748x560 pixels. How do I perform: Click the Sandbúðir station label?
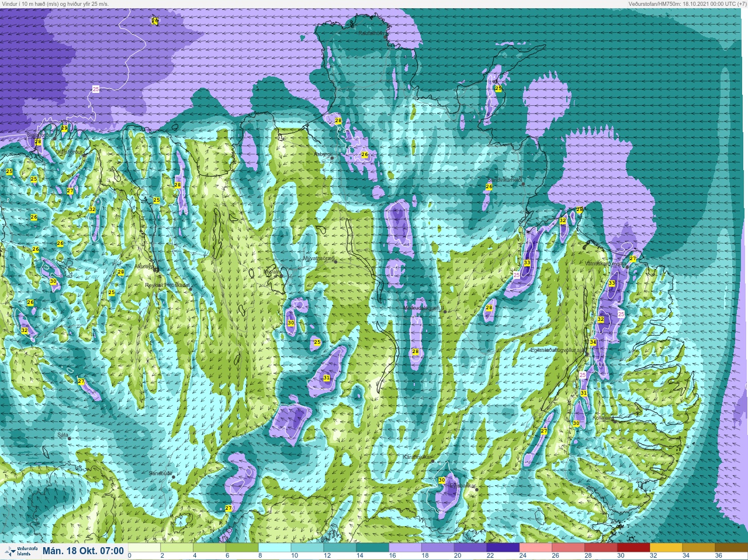coord(160,473)
